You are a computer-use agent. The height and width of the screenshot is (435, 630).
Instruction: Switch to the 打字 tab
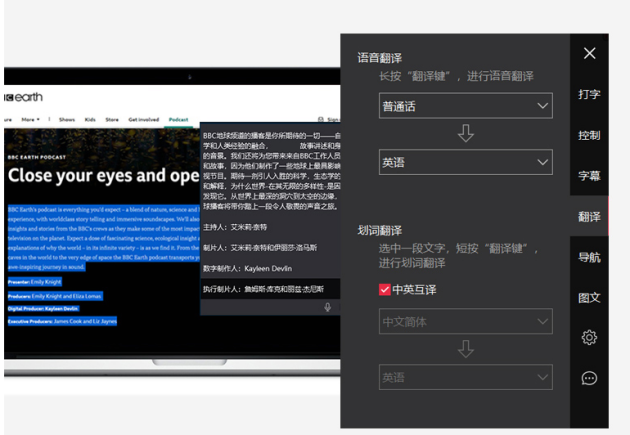(x=589, y=94)
